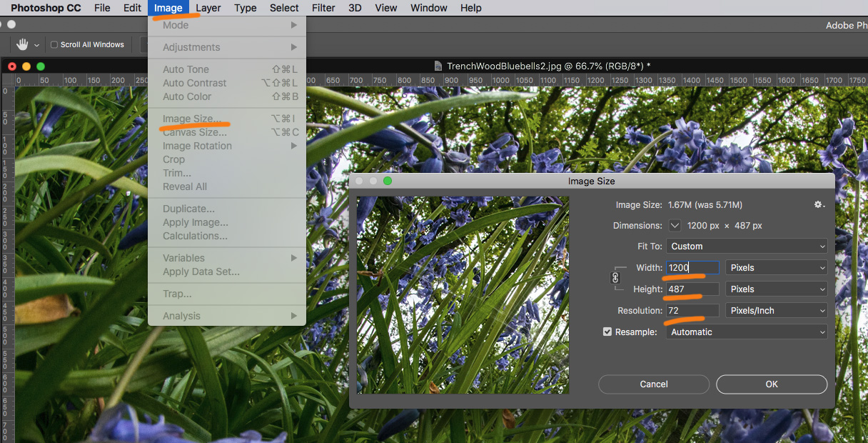The width and height of the screenshot is (868, 443).
Task: Open the Hand tool preset picker arrow
Action: tap(36, 45)
